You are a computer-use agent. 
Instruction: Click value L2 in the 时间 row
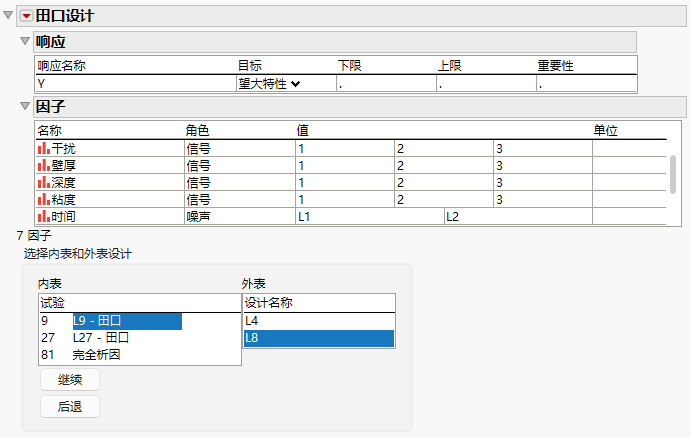click(518, 216)
